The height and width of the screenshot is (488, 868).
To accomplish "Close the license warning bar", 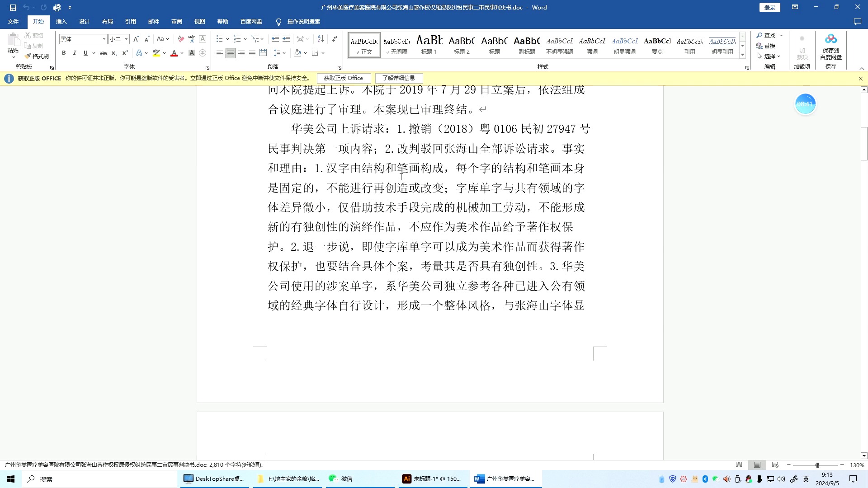I will [x=861, y=79].
